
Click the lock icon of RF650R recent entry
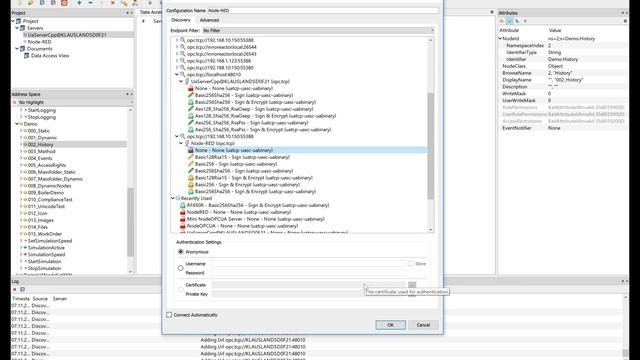[183, 205]
